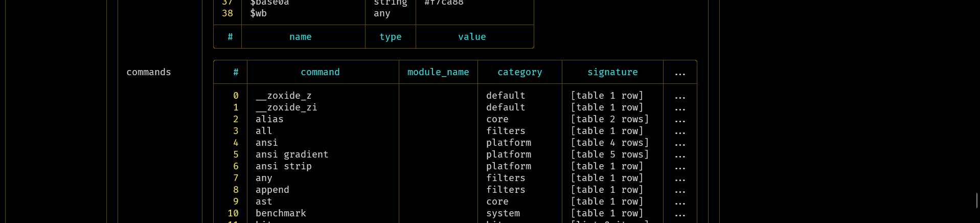Screen dimensions: 980x223
Task: Click '[table 2 rows]' signature for alias
Action: (610, 119)
